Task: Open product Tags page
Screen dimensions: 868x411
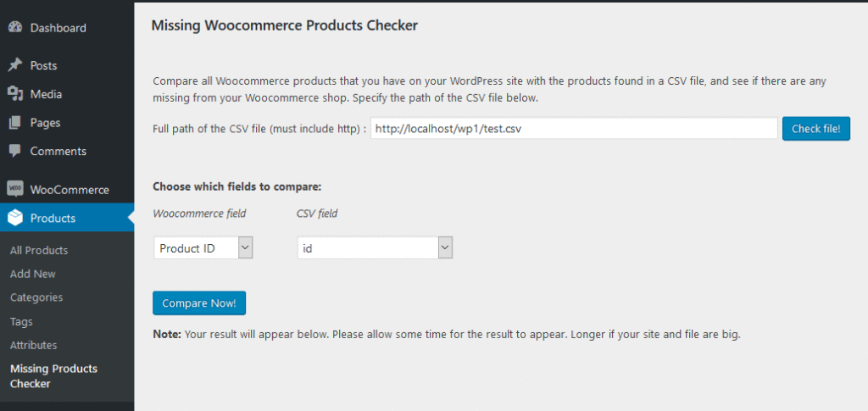Action: tap(21, 321)
